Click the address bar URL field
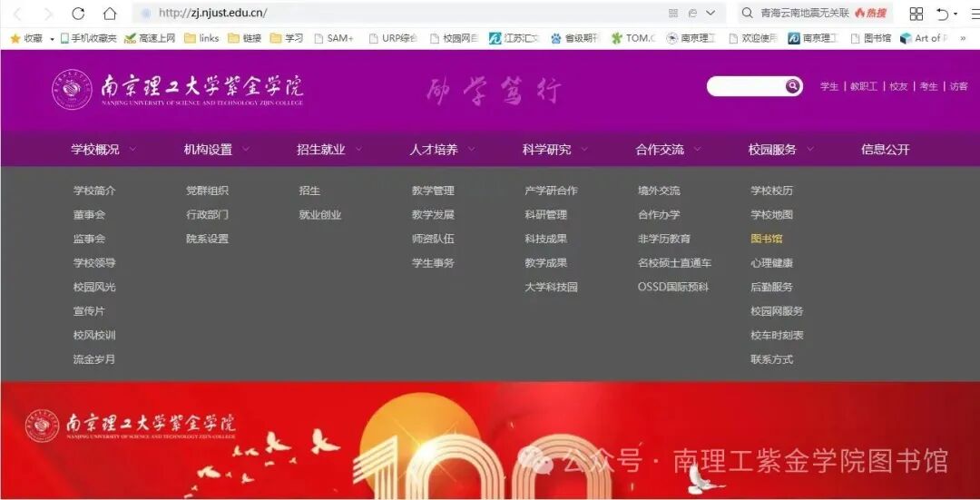Screen dimensions: 980x500 (400, 13)
